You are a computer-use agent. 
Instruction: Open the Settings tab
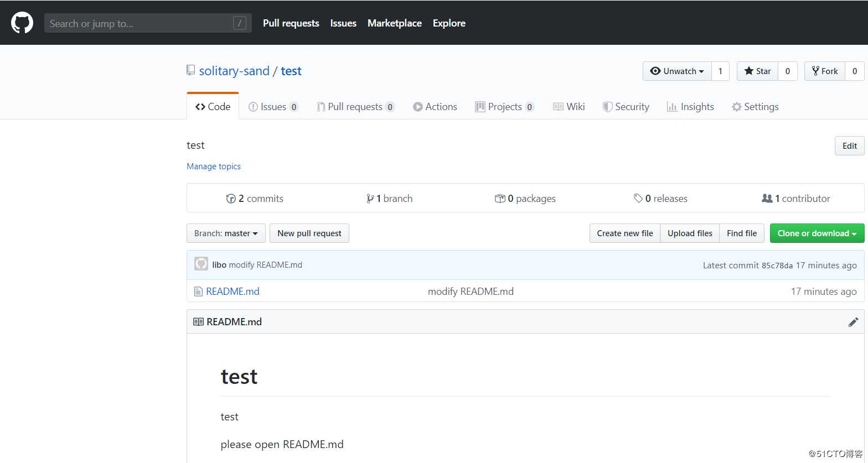pyautogui.click(x=755, y=106)
